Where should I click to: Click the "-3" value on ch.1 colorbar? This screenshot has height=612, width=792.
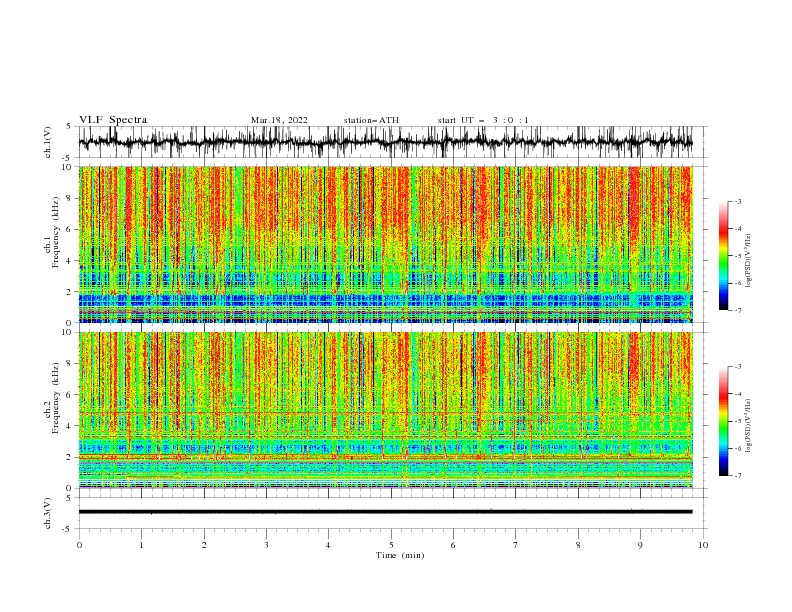737,201
